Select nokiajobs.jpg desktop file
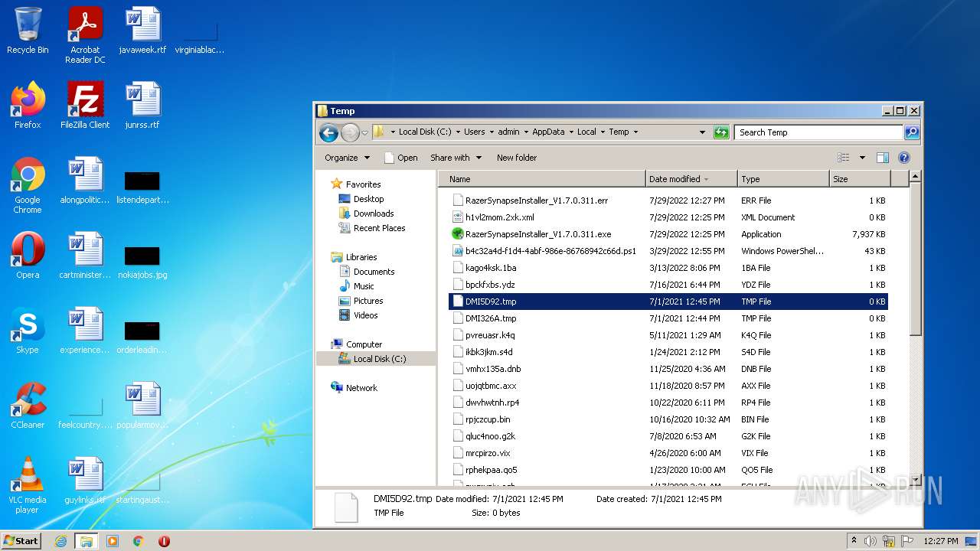 [x=142, y=262]
